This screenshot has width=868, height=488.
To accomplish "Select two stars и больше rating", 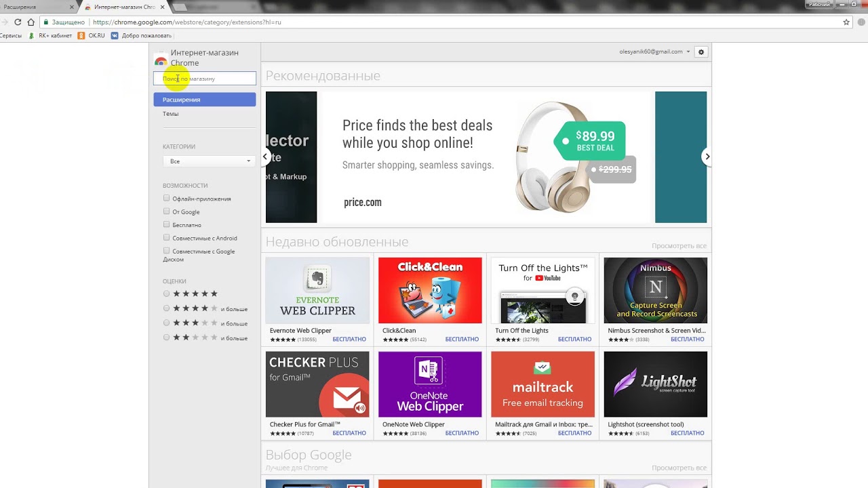I will pyautogui.click(x=166, y=337).
